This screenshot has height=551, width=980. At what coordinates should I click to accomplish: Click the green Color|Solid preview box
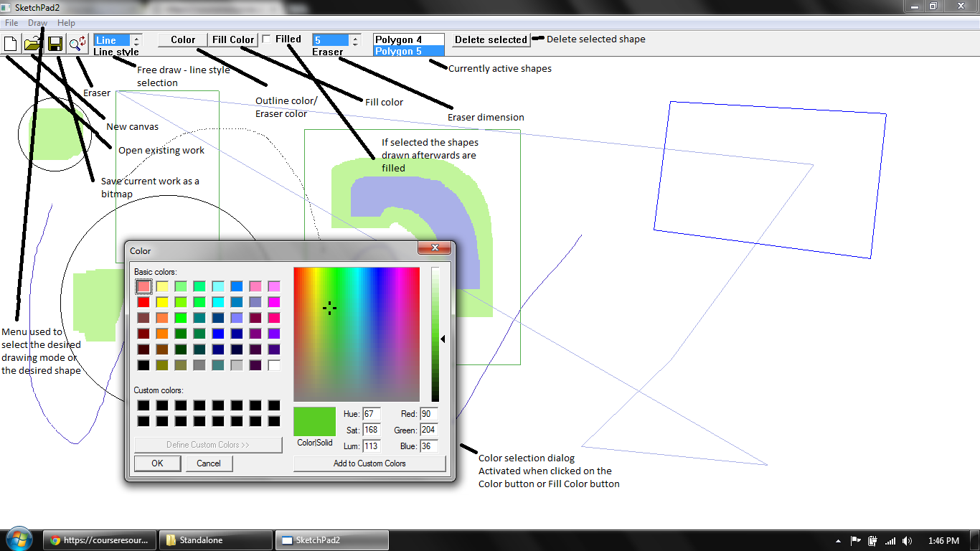[314, 422]
